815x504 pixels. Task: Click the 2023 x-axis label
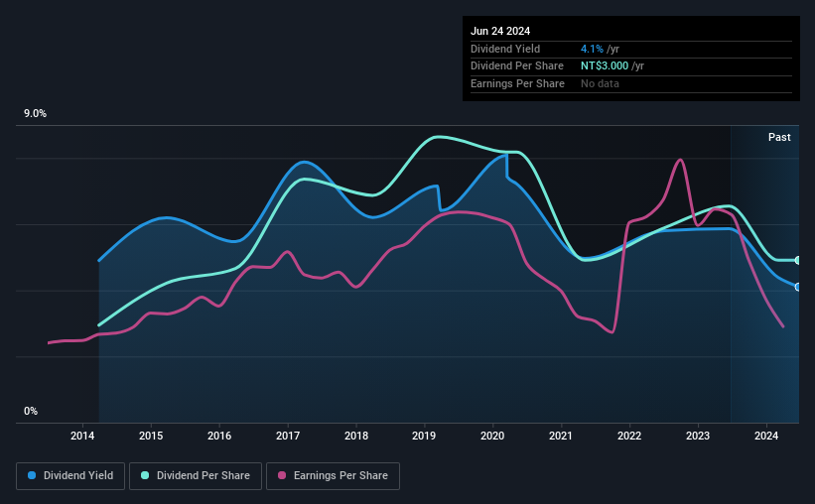point(698,436)
